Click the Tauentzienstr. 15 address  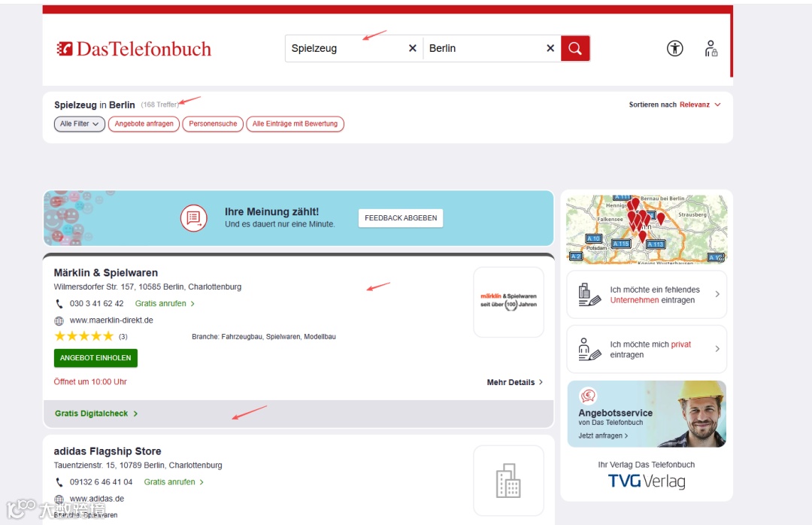[x=138, y=466]
